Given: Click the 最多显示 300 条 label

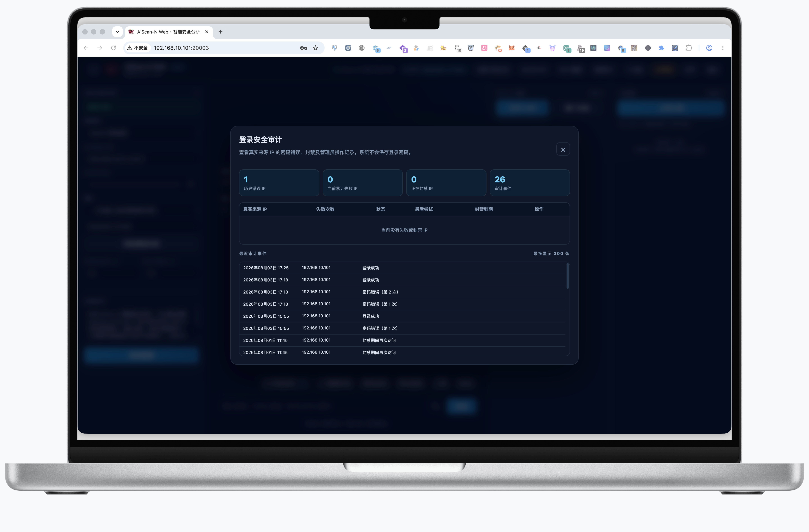Looking at the screenshot, I should pyautogui.click(x=551, y=254).
